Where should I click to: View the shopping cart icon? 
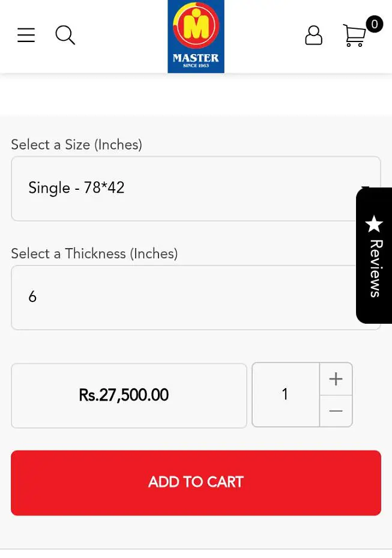[354, 36]
